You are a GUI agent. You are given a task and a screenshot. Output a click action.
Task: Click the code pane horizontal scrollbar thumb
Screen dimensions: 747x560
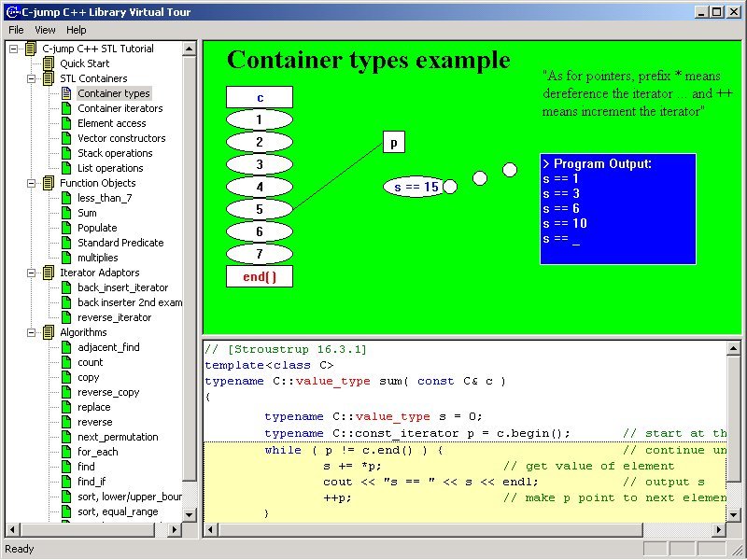coord(430,529)
